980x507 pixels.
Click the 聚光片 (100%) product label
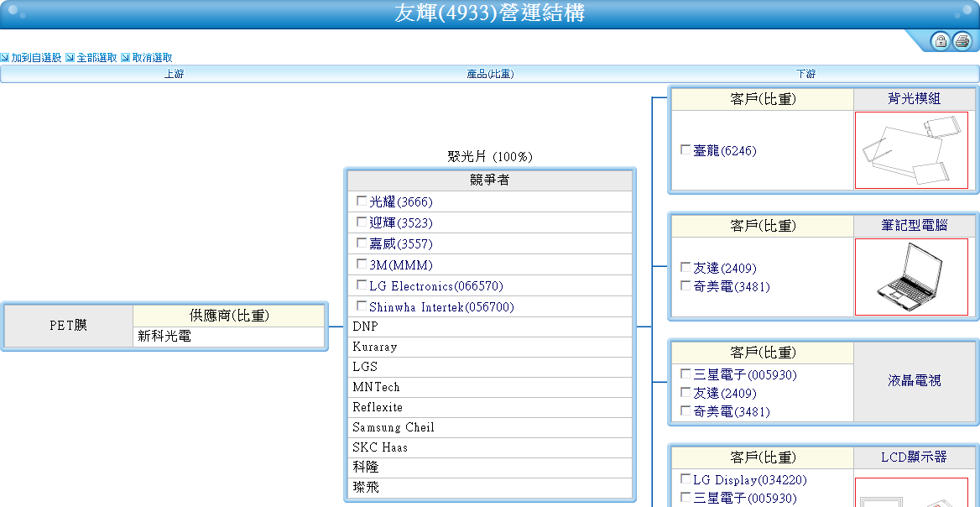click(490, 156)
